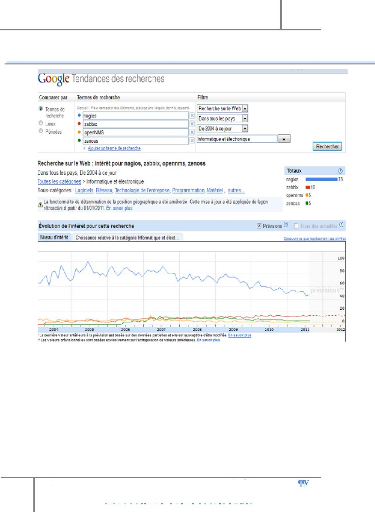Select the Termes de recherche radio button

[x=41, y=109]
